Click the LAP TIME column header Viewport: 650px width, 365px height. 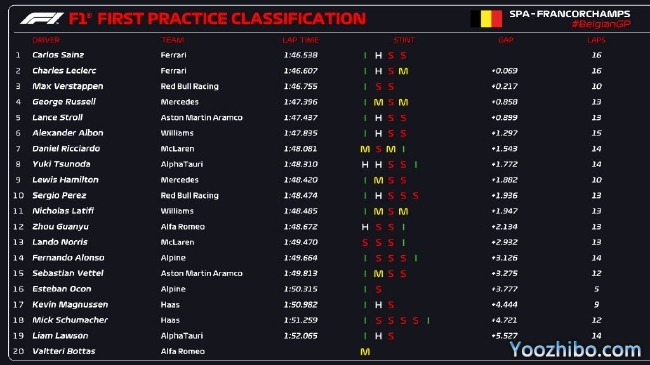click(301, 40)
